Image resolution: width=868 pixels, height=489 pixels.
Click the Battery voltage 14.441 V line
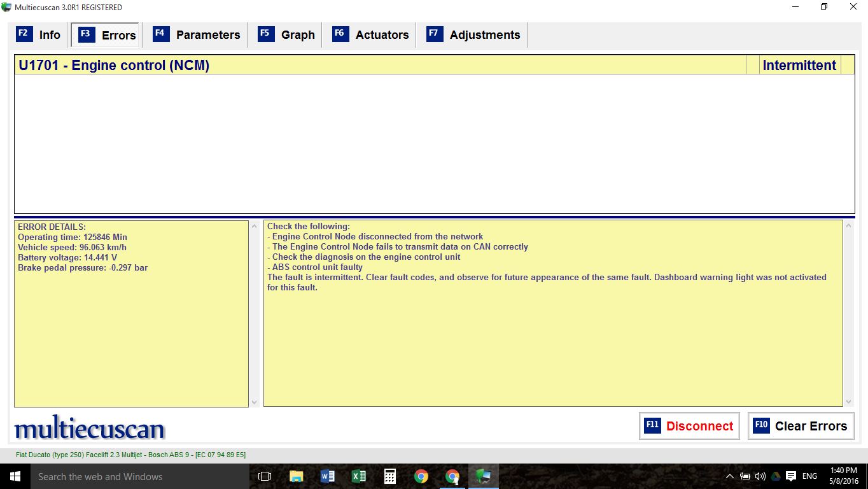[x=67, y=257]
